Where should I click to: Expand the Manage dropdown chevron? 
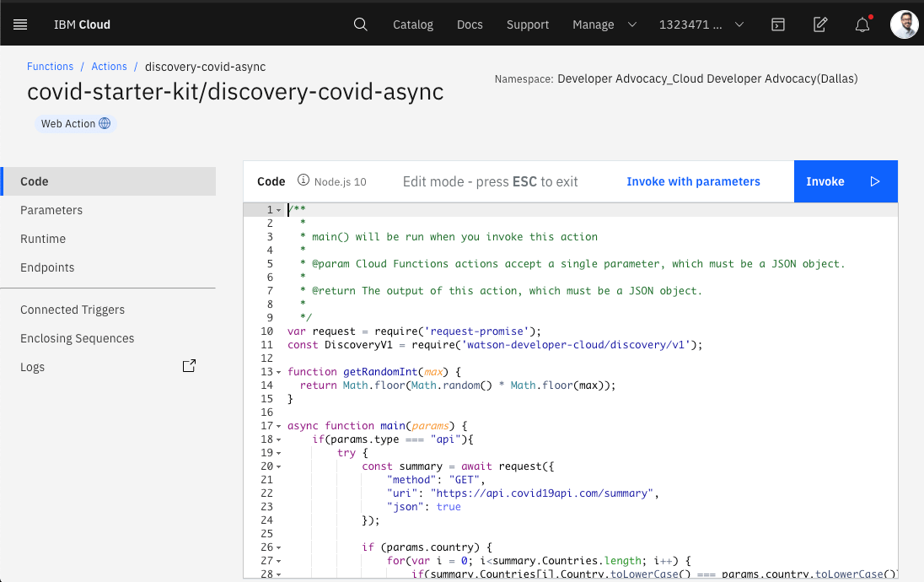point(631,24)
